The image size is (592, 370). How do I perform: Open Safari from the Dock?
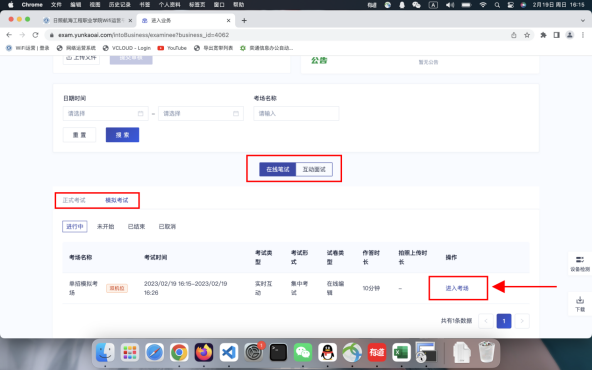[154, 353]
